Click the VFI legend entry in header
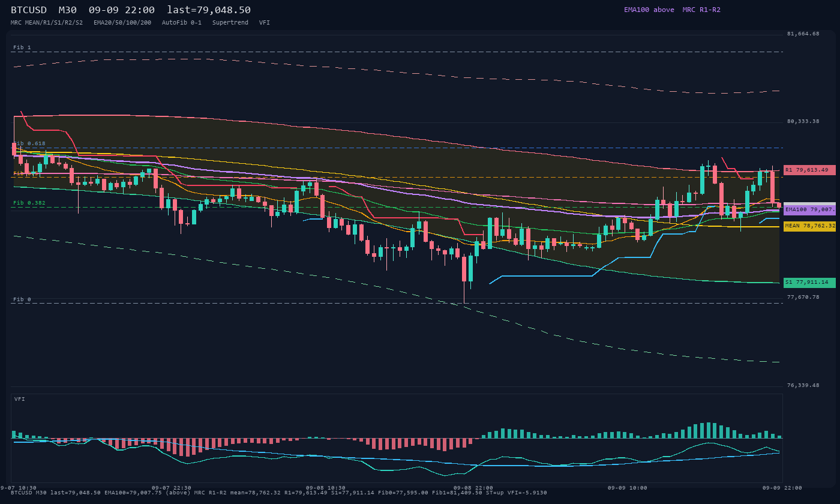 point(265,22)
